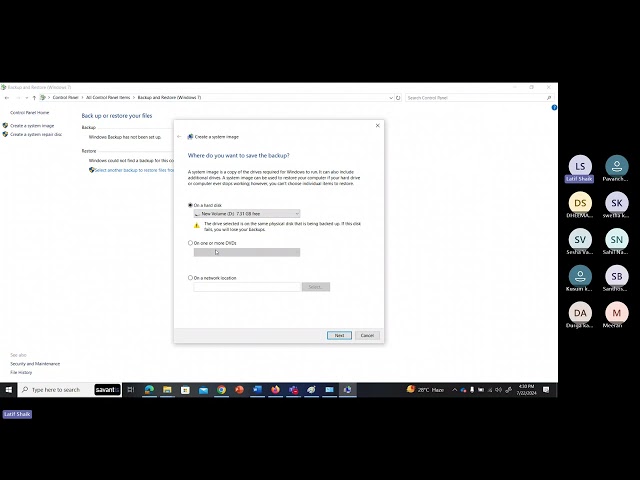The image size is (640, 480).
Task: Open Firefox from the taskbar
Action: 276,390
